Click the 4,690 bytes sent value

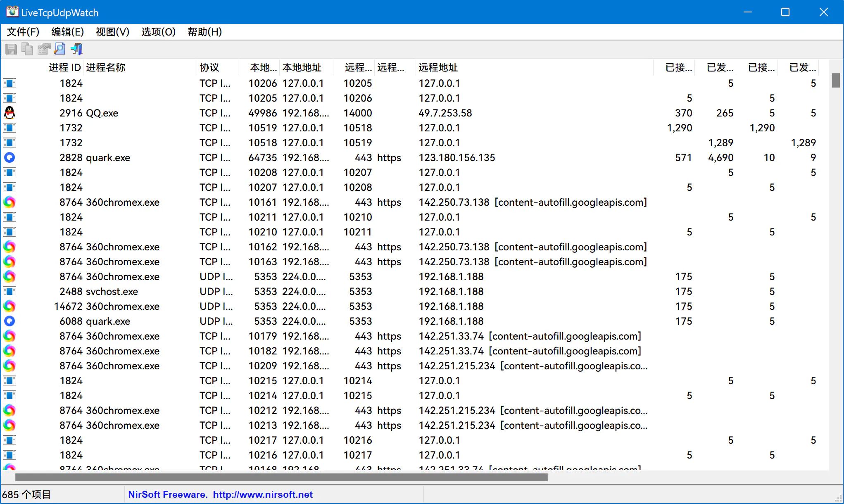point(720,157)
